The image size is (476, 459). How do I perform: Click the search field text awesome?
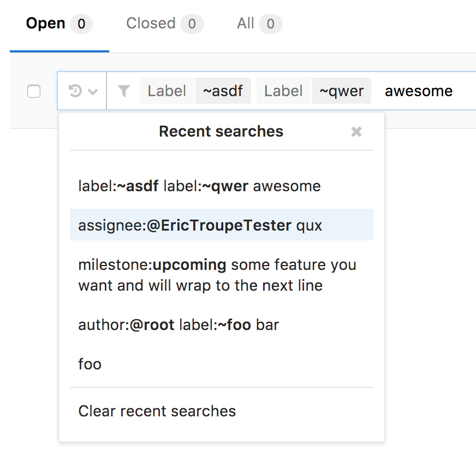tap(419, 91)
